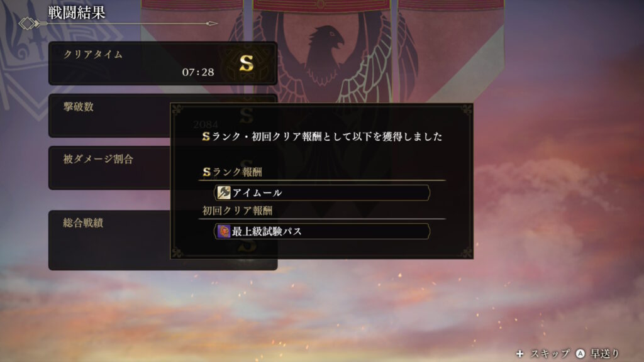Select the 撃破数 result panel

click(x=109, y=116)
